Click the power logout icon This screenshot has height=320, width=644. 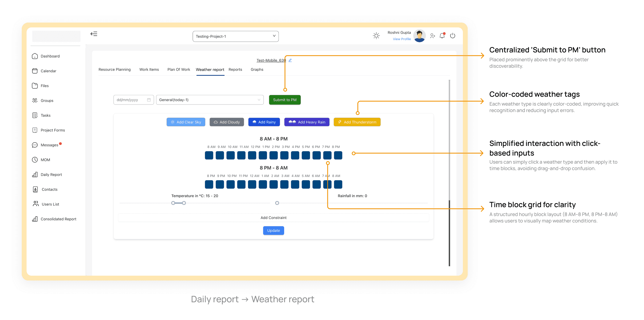(x=453, y=36)
